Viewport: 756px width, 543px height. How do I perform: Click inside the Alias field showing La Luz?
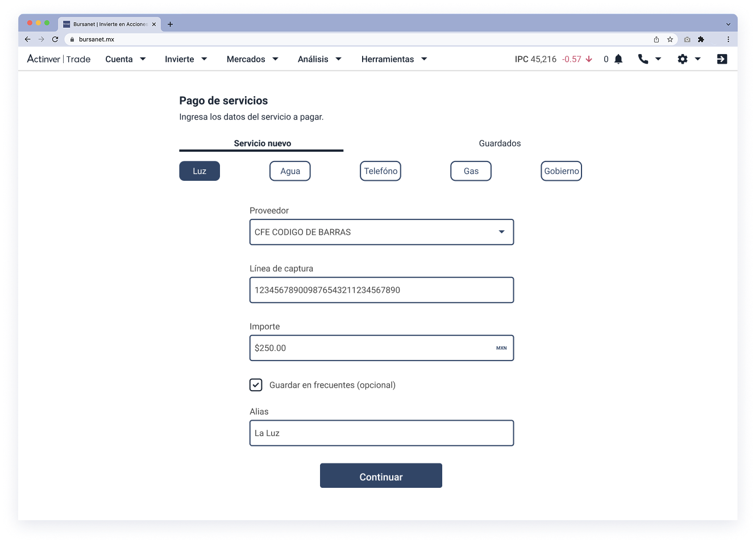(x=381, y=433)
